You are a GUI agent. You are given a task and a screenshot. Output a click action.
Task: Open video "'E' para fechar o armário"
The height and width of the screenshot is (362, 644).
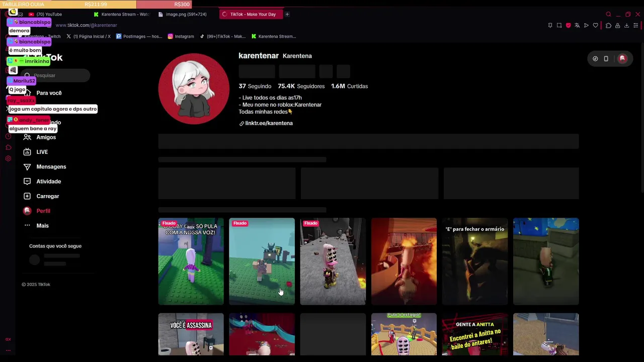(475, 261)
